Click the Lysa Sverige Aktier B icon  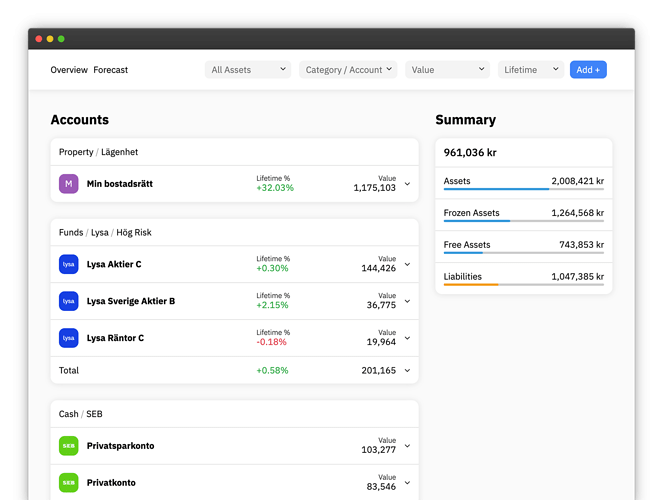[69, 301]
